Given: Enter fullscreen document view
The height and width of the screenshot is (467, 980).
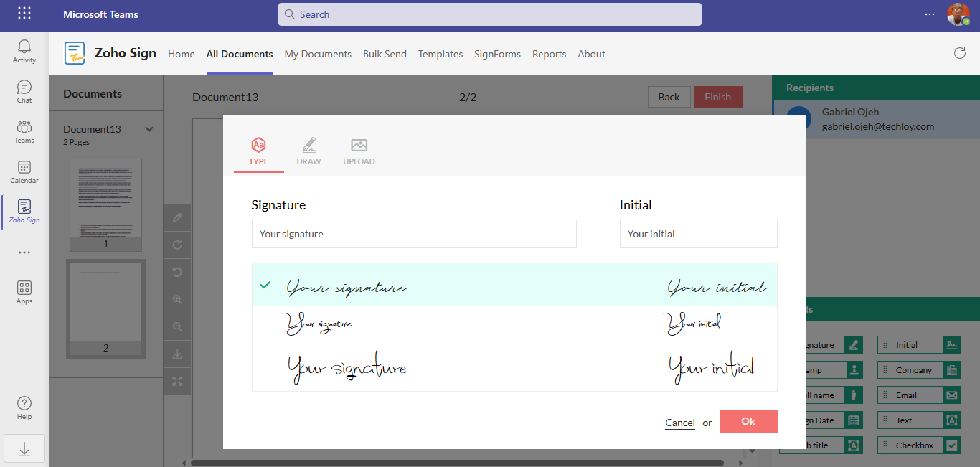Looking at the screenshot, I should tap(177, 381).
